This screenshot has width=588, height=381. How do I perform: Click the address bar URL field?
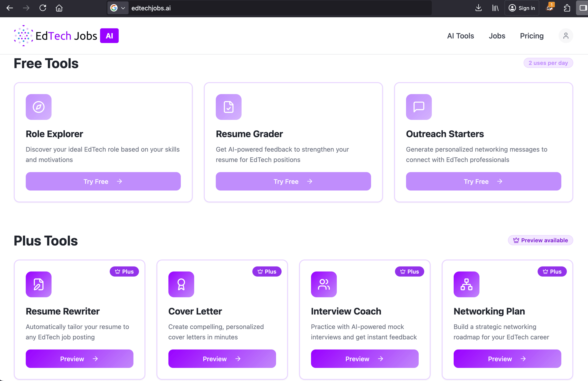click(x=265, y=8)
